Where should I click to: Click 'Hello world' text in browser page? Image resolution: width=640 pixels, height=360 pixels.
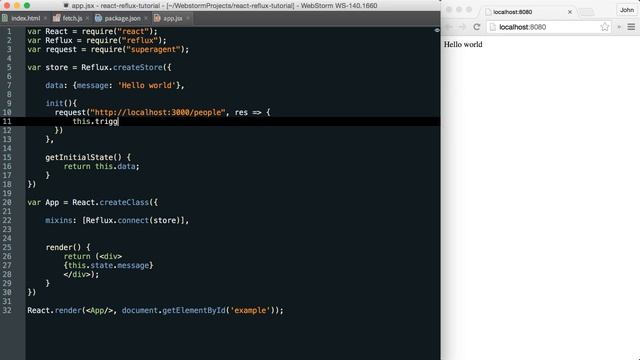pos(463,44)
